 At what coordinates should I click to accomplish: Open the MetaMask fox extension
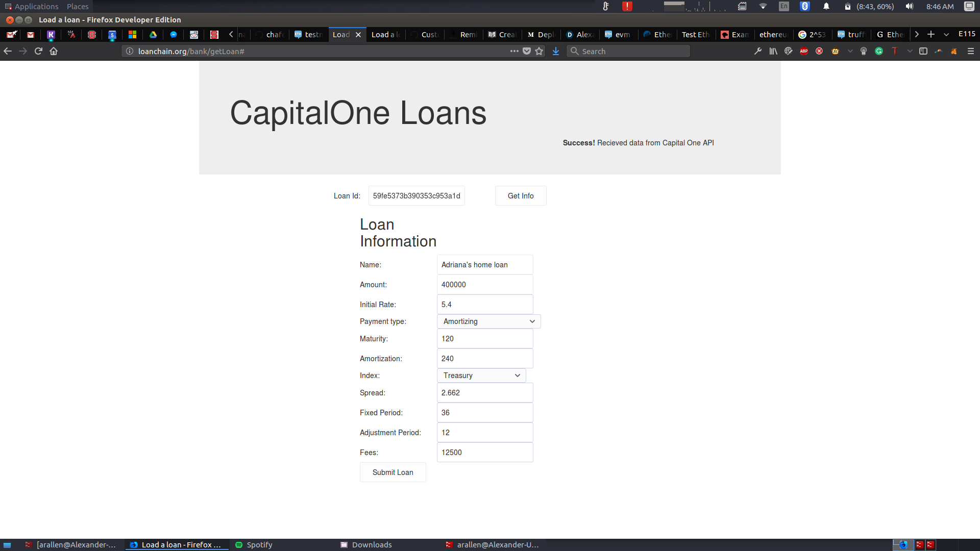pos(953,51)
